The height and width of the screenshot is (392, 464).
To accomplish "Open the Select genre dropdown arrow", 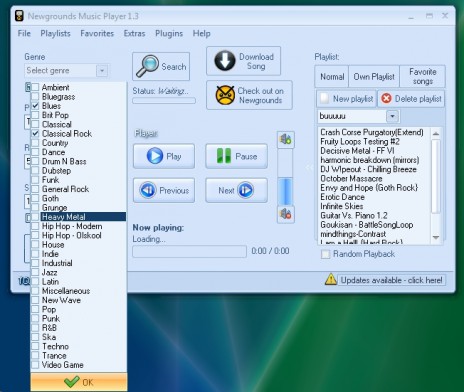I will [x=102, y=71].
